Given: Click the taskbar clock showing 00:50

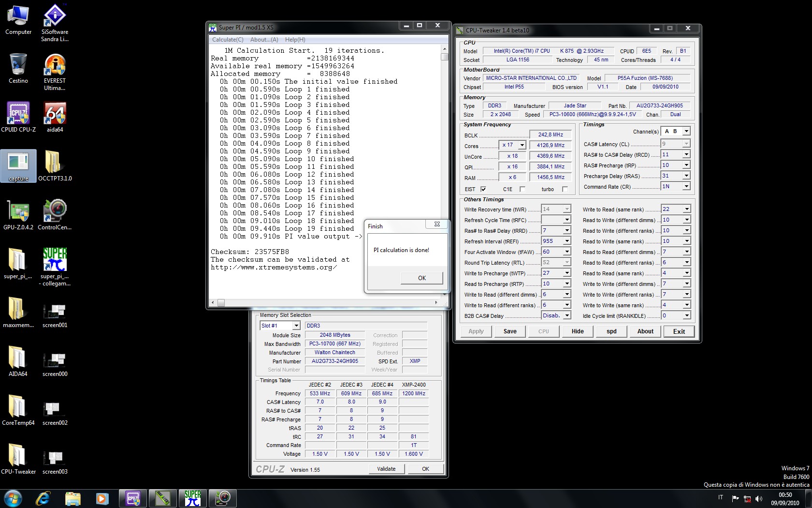Looking at the screenshot, I should 785,499.
